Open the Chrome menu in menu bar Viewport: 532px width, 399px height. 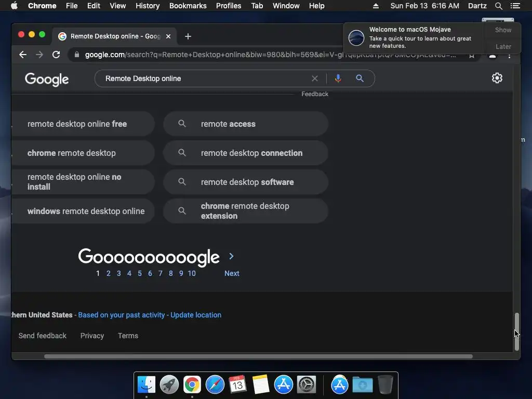(42, 6)
